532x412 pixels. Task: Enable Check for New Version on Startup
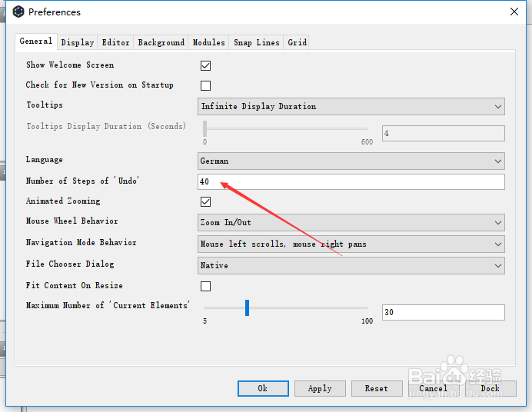(x=205, y=85)
